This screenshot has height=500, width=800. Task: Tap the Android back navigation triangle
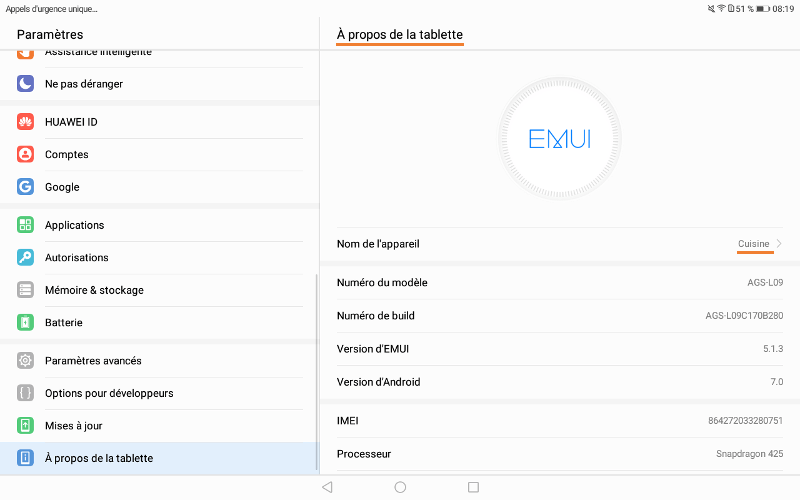click(x=328, y=487)
